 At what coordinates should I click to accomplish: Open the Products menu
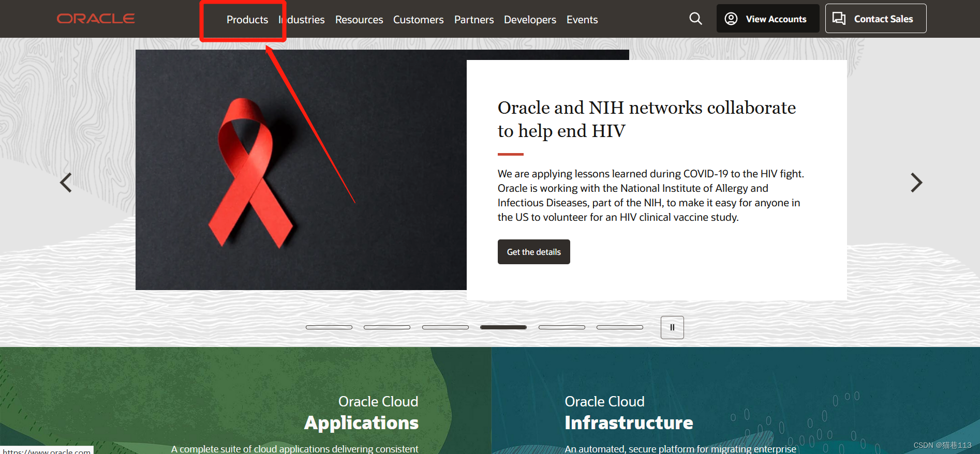(247, 20)
